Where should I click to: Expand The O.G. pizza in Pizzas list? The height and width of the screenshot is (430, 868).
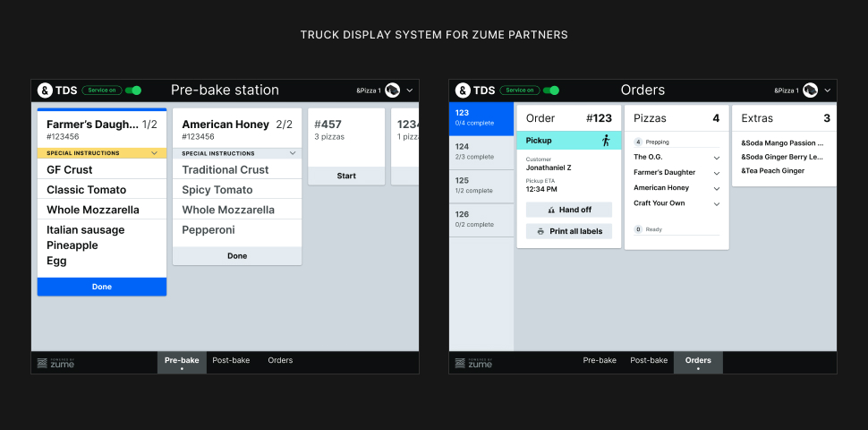click(717, 158)
